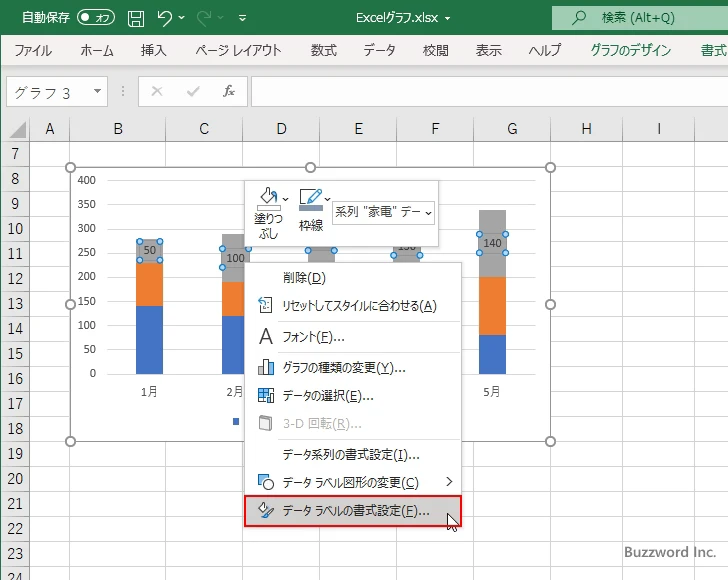Image resolution: width=728 pixels, height=580 pixels.
Task: Open the 表示 tab
Action: pos(488,50)
